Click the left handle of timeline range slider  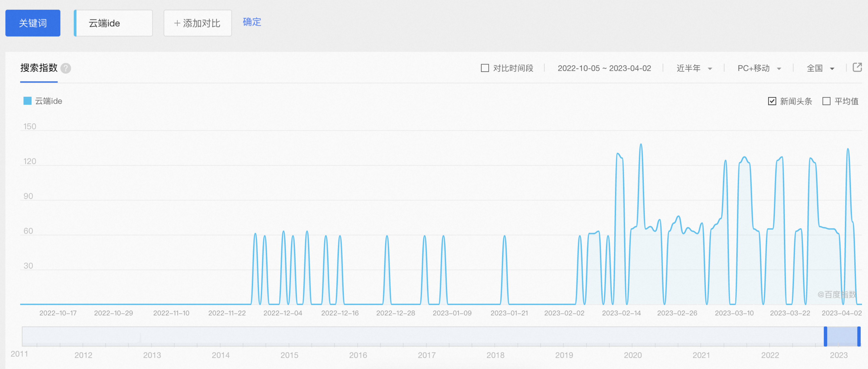(825, 336)
